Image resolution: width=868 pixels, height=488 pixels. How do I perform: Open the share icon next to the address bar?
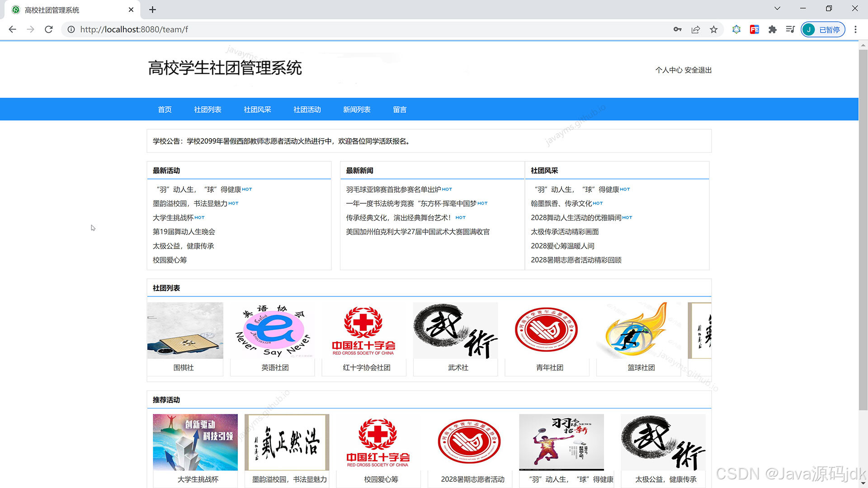695,29
